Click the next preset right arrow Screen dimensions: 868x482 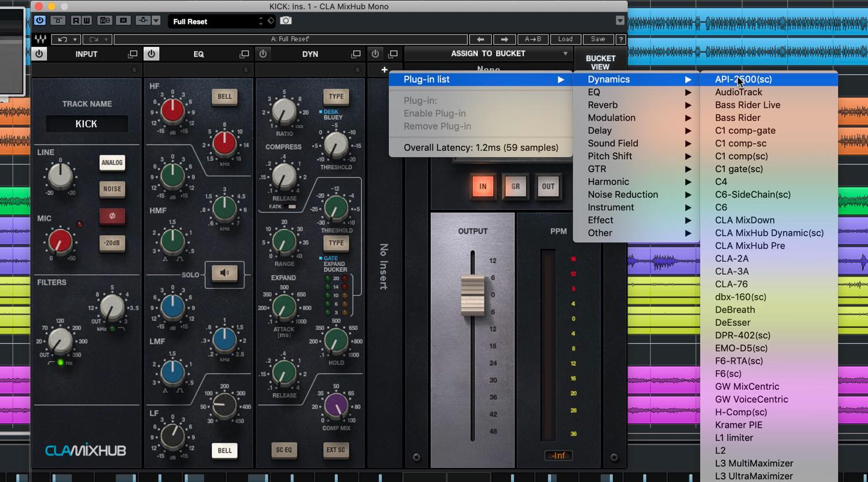click(x=504, y=39)
